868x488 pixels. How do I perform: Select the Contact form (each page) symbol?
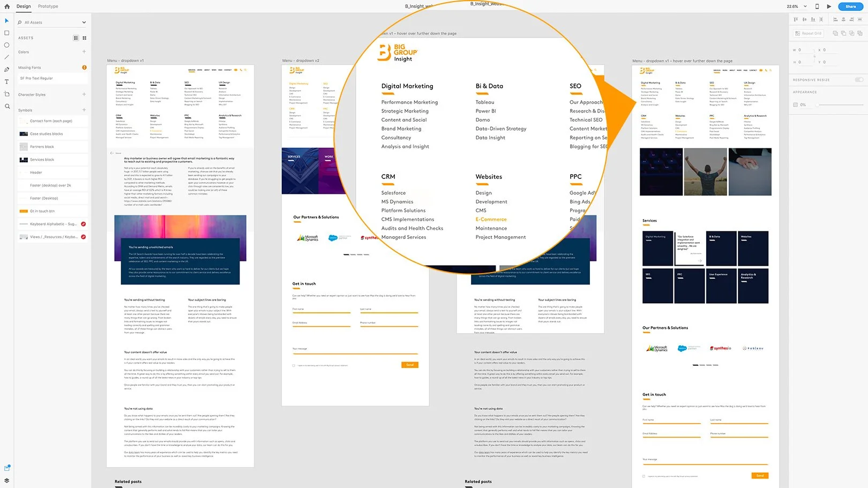click(53, 121)
